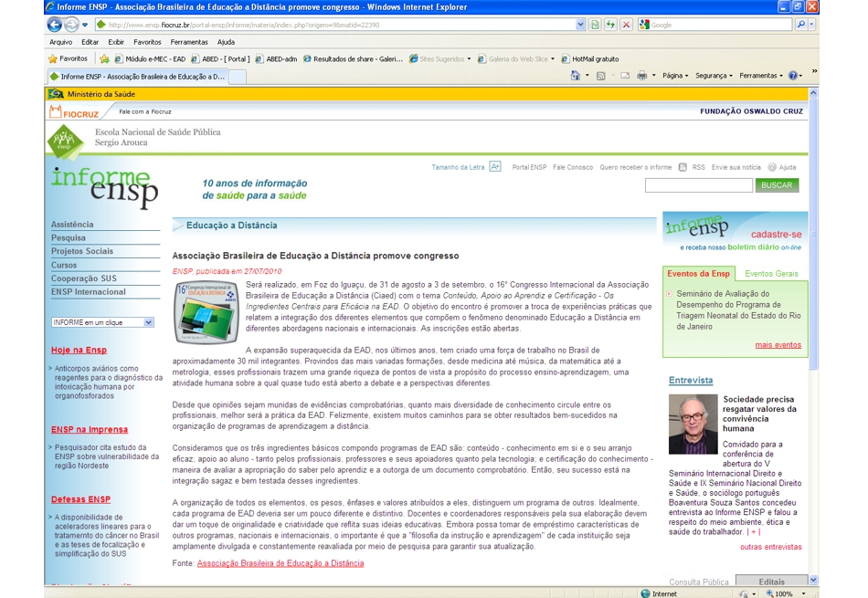The image size is (868, 598).
Task: Click the Fiocruz logo
Action: pyautogui.click(x=74, y=111)
